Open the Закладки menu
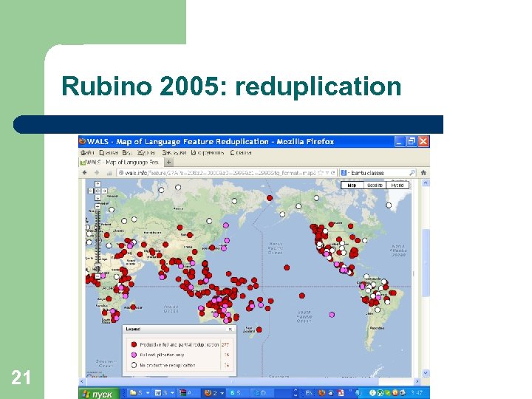The image size is (532, 399). [x=174, y=153]
